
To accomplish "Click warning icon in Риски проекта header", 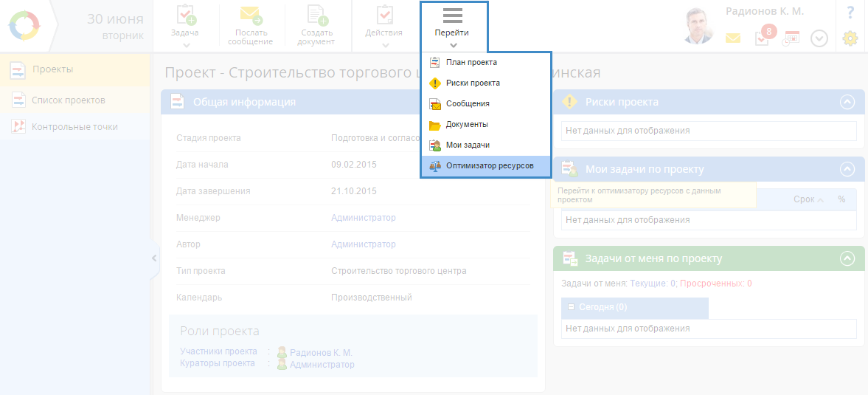I will 569,102.
